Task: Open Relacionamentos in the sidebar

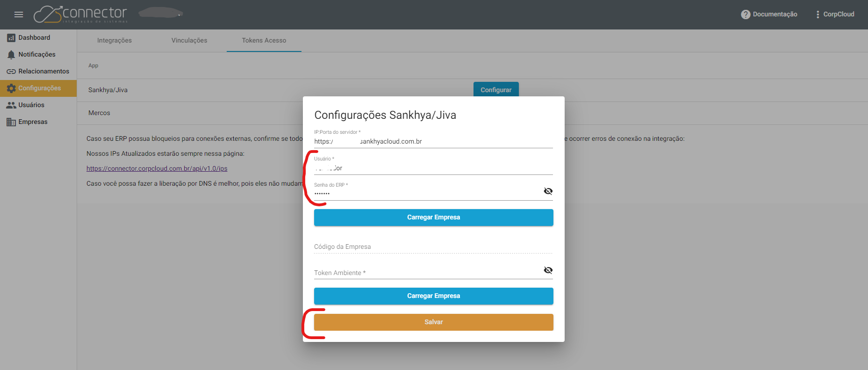Action: [x=38, y=71]
